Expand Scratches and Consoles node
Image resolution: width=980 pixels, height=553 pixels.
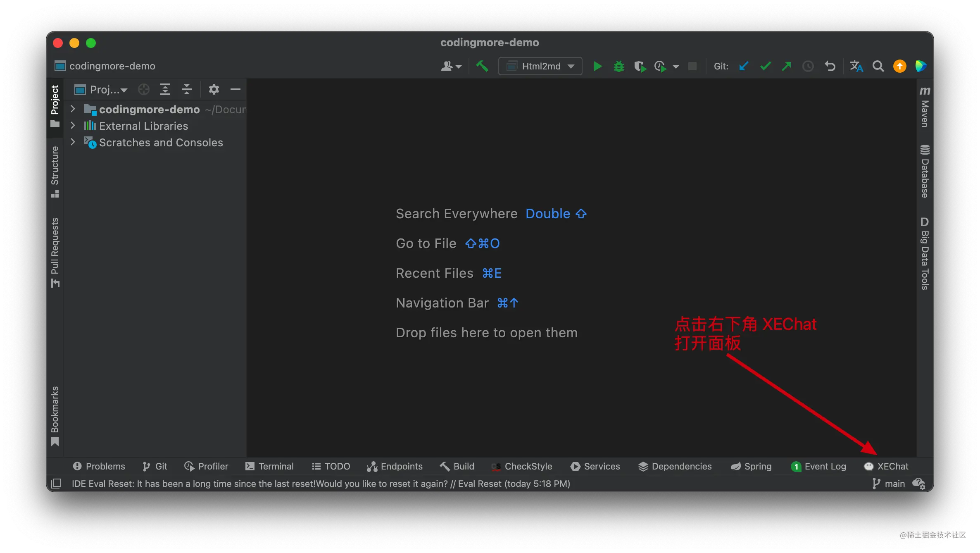tap(73, 142)
